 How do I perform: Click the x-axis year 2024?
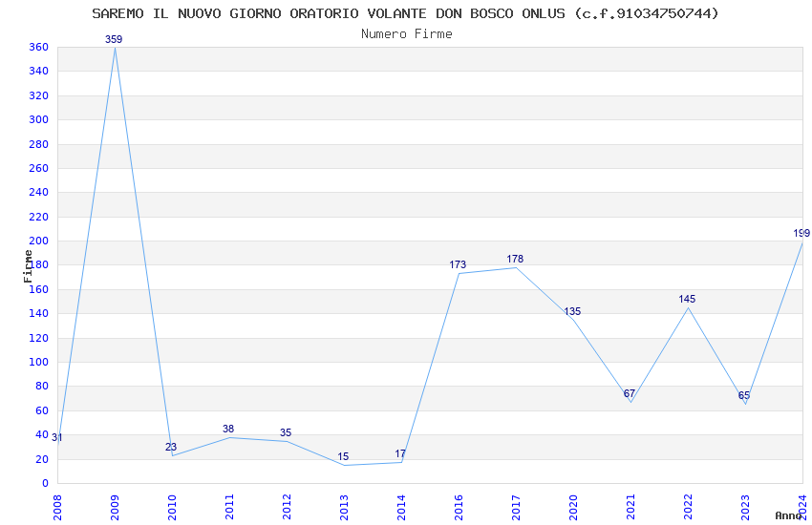tap(803, 508)
